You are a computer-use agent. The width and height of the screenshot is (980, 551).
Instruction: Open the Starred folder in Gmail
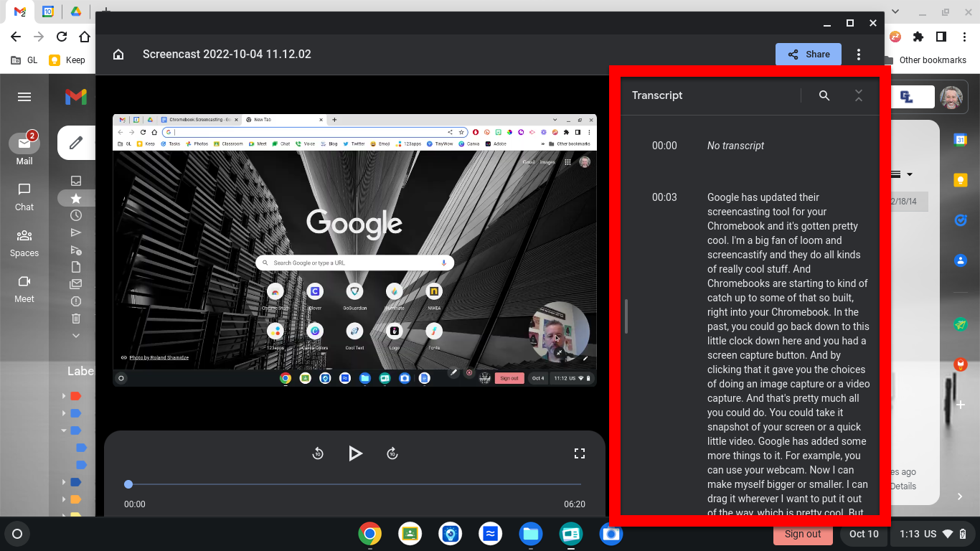pos(76,199)
